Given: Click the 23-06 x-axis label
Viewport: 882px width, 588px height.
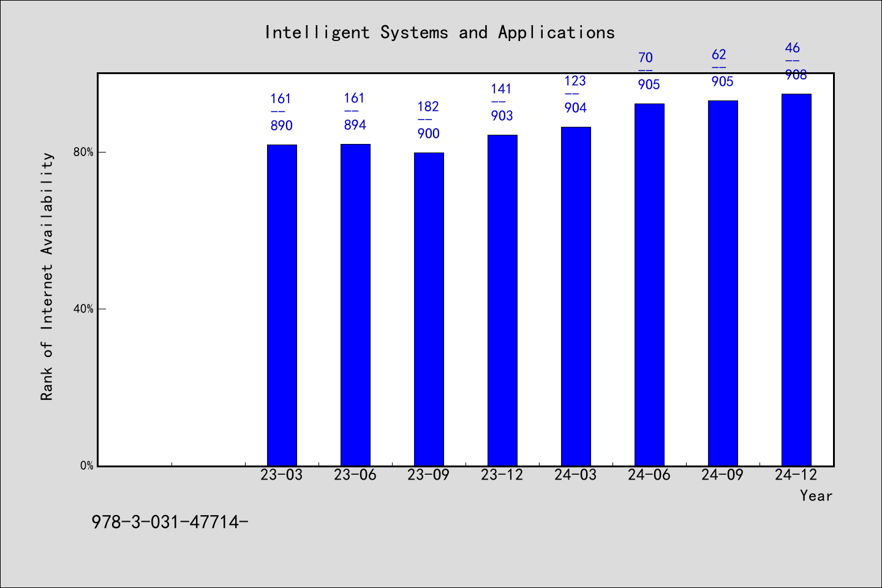Looking at the screenshot, I should (355, 475).
